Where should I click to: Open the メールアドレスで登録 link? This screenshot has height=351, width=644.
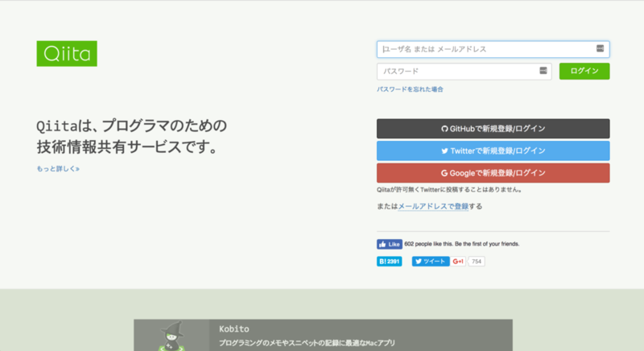[x=433, y=206]
